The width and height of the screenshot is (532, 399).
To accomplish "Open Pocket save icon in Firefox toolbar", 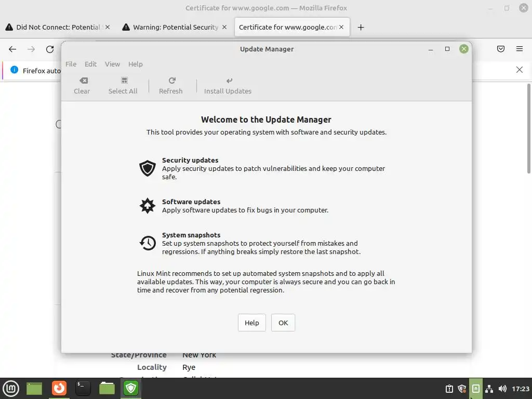I will [501, 49].
